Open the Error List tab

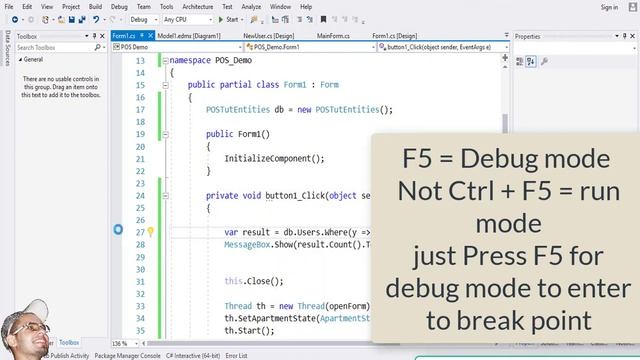tap(236, 356)
